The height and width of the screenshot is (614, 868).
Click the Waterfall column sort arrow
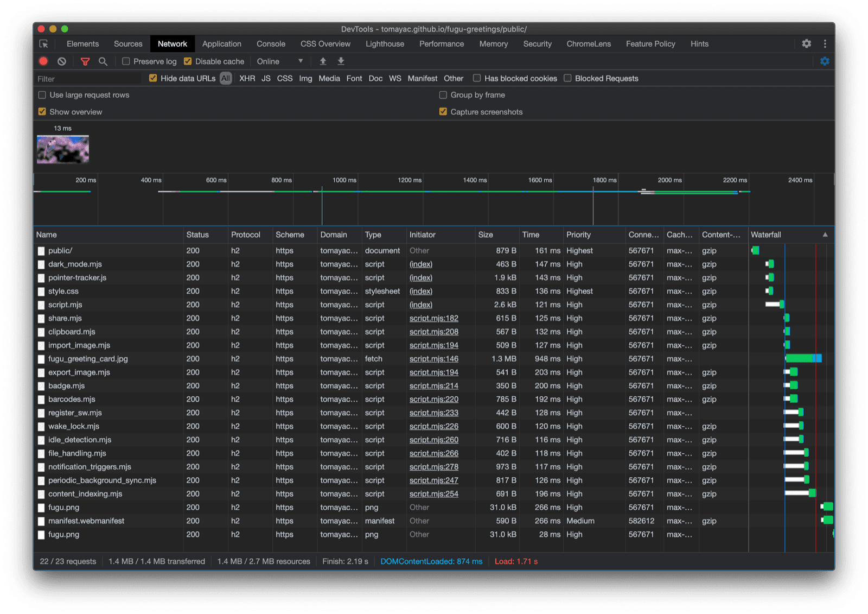coord(826,235)
